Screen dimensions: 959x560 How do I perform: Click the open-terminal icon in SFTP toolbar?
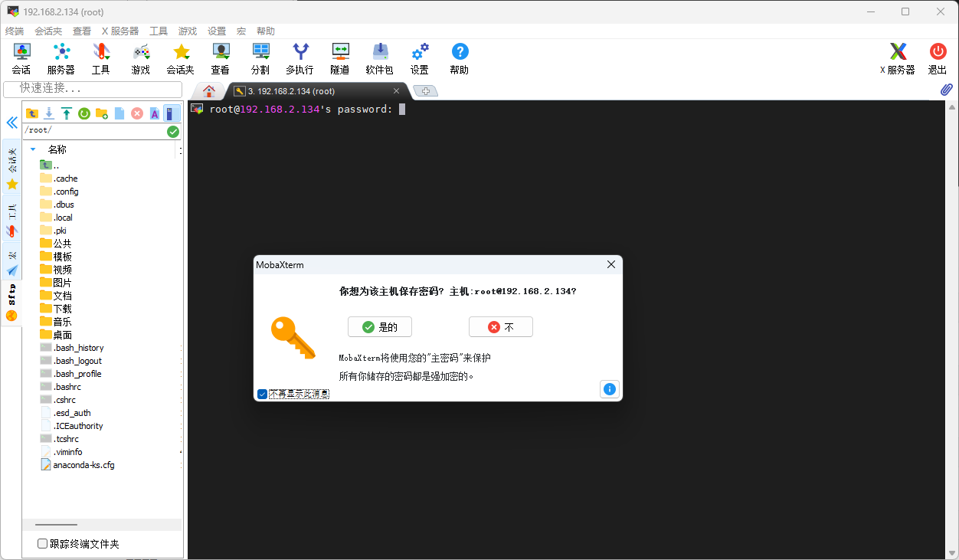(x=171, y=113)
